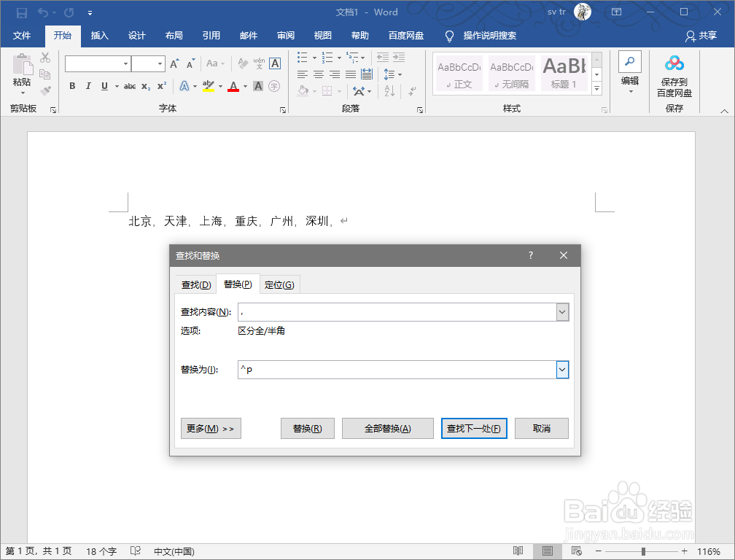Image resolution: width=735 pixels, height=560 pixels.
Task: Select the font color icon
Action: [x=233, y=86]
